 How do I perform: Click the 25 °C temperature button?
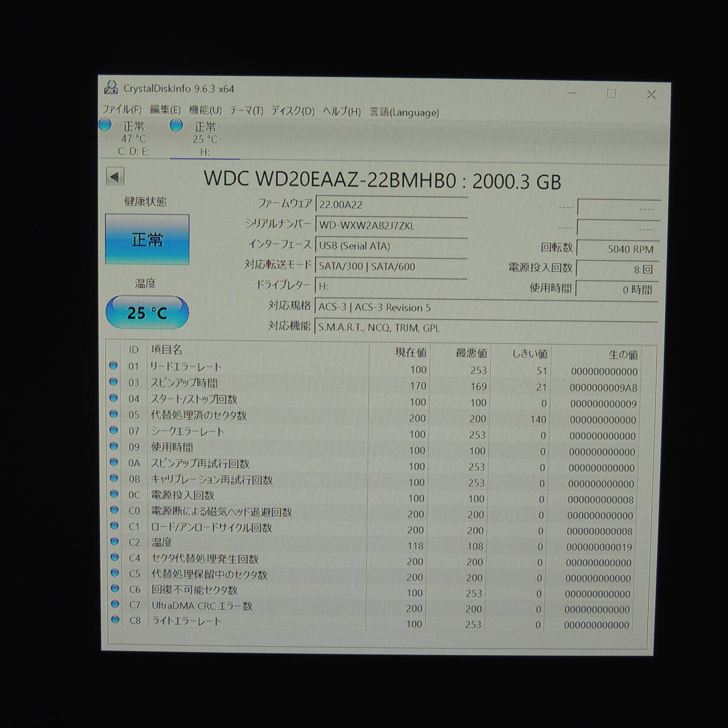[x=147, y=312]
